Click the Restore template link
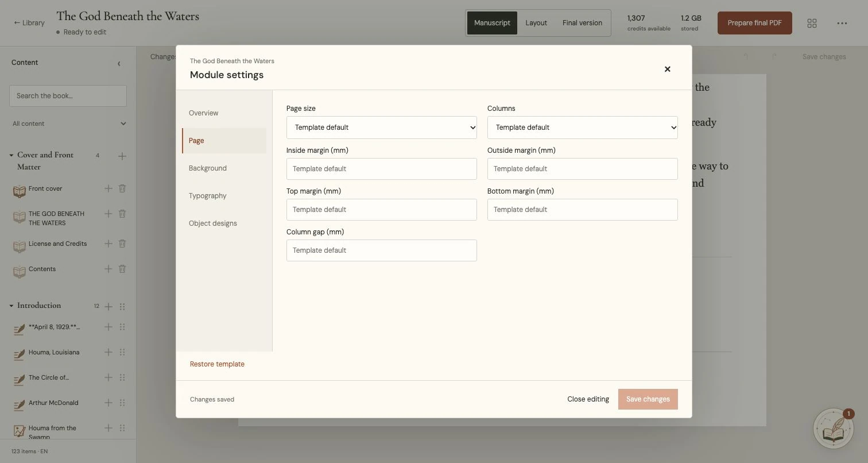Image resolution: width=868 pixels, height=463 pixels. coord(217,364)
